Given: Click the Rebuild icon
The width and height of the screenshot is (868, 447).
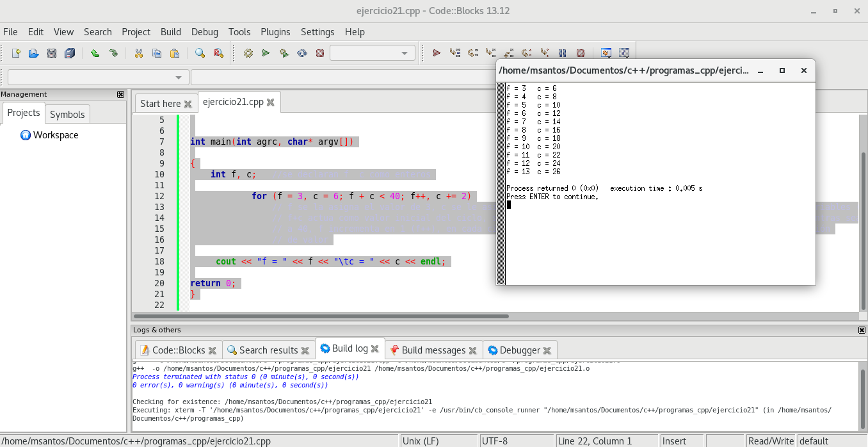Looking at the screenshot, I should [x=302, y=53].
